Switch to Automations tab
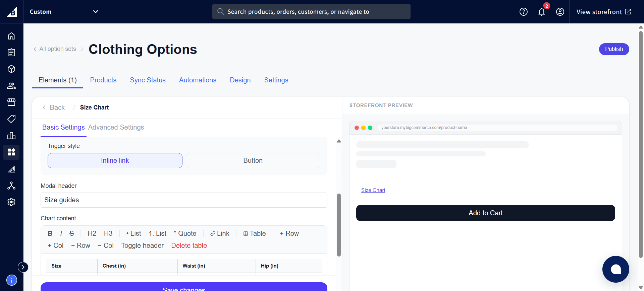644x291 pixels. click(x=198, y=80)
